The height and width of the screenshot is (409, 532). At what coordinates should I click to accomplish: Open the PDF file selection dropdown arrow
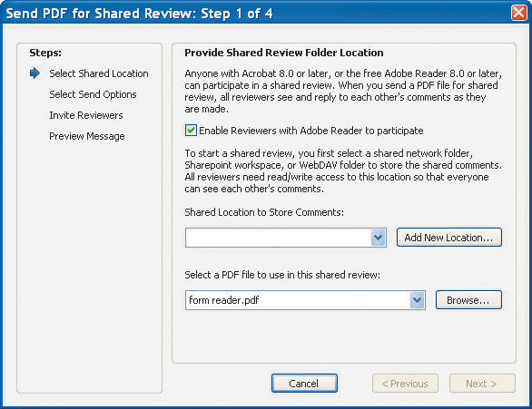tap(417, 300)
